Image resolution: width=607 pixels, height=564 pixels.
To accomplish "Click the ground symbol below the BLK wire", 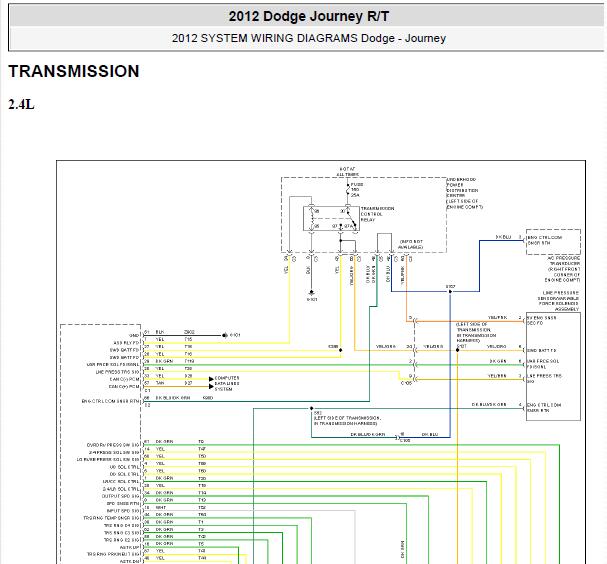I will [311, 293].
